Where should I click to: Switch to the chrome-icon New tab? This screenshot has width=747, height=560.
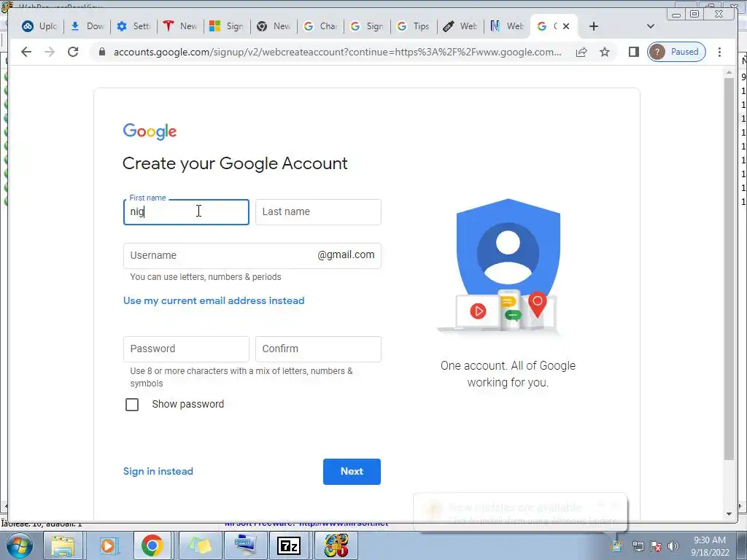[x=274, y=26]
